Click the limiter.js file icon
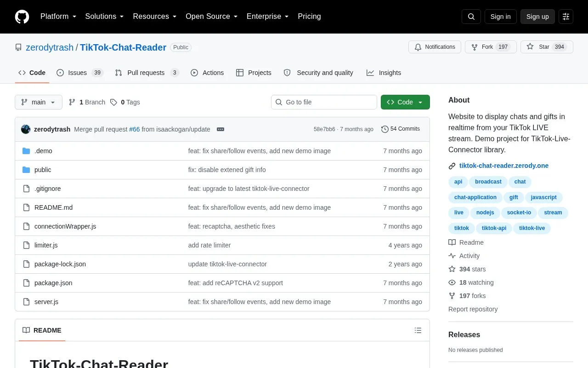Screen dimensions: 588x368 [26, 245]
